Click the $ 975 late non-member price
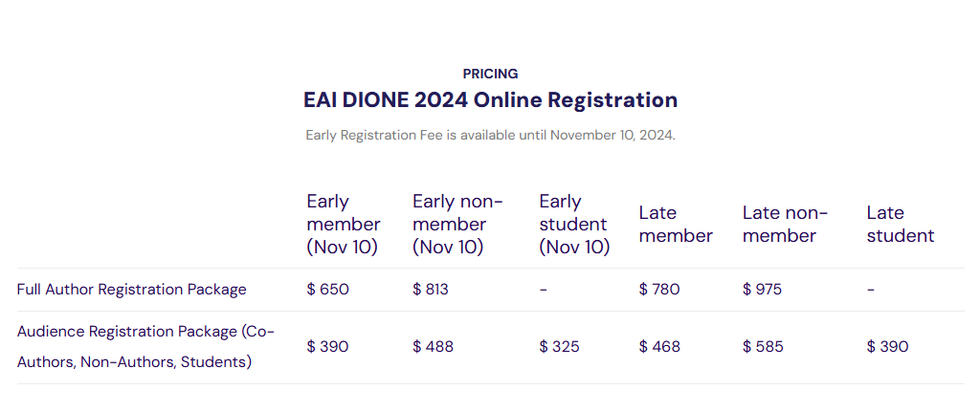 [x=762, y=290]
